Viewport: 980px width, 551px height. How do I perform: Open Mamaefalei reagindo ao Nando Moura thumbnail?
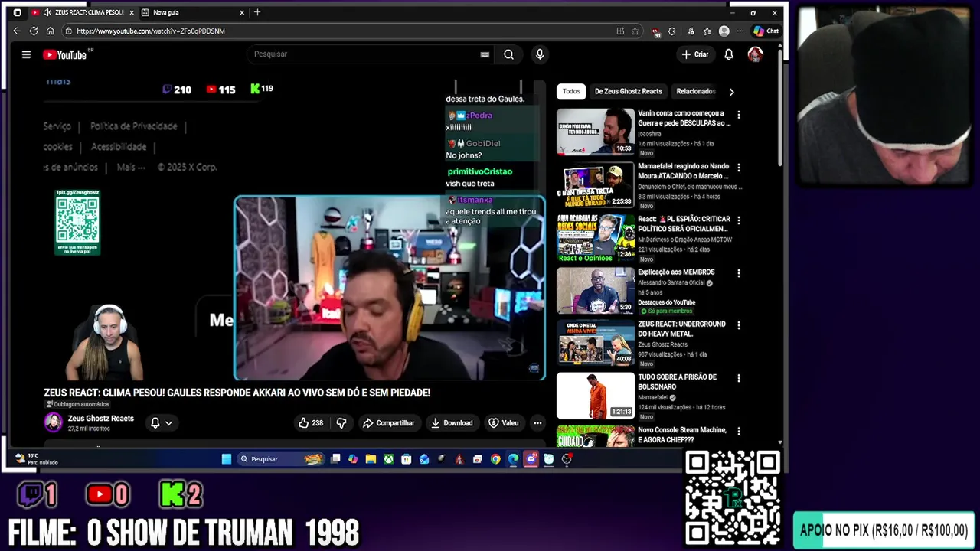point(595,184)
